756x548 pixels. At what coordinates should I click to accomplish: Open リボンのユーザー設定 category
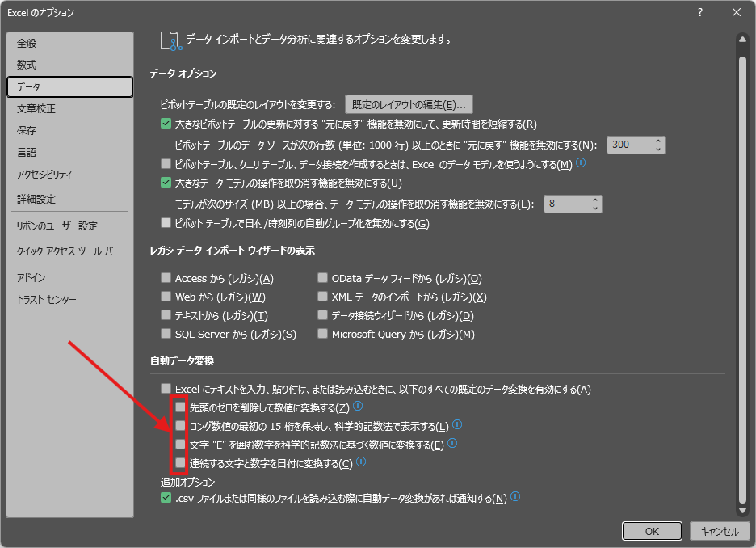[x=70, y=226]
